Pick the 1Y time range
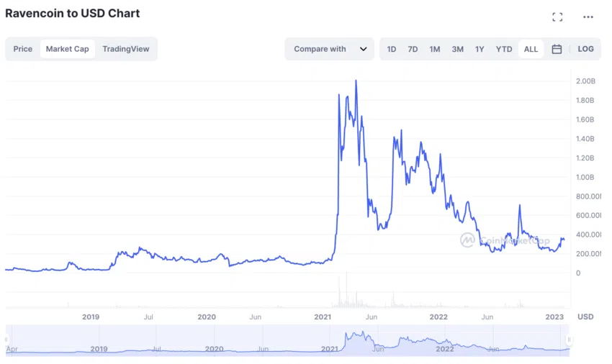 click(480, 49)
